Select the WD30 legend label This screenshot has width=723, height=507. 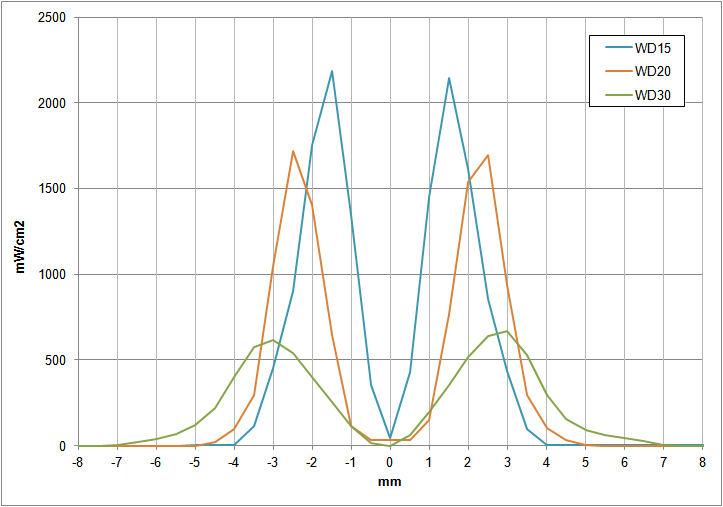[x=655, y=96]
